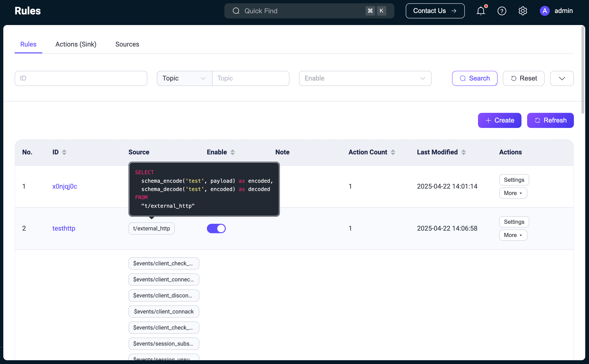Click the admin avatar icon
This screenshot has width=589, height=364.
tap(544, 11)
